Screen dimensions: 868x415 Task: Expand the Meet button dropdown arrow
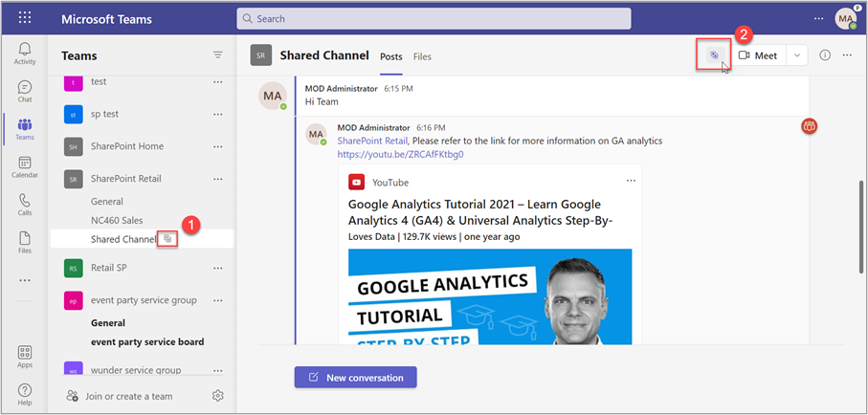click(797, 55)
